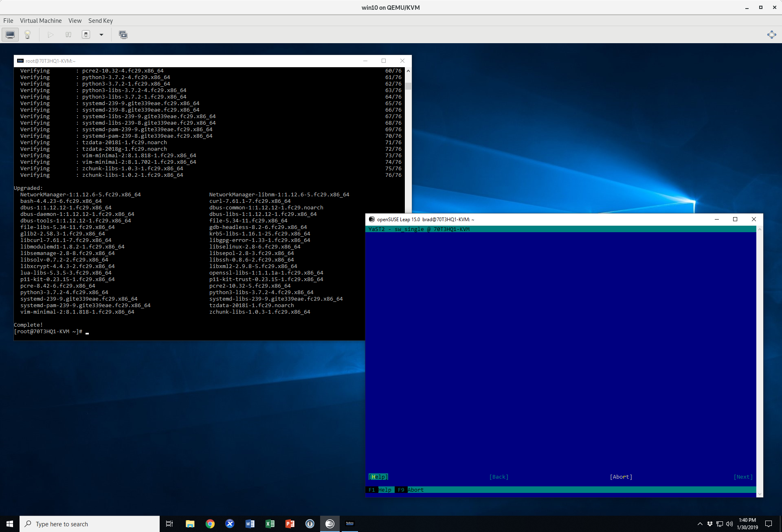Click the Type here to search box
782x532 pixels.
tap(90, 524)
